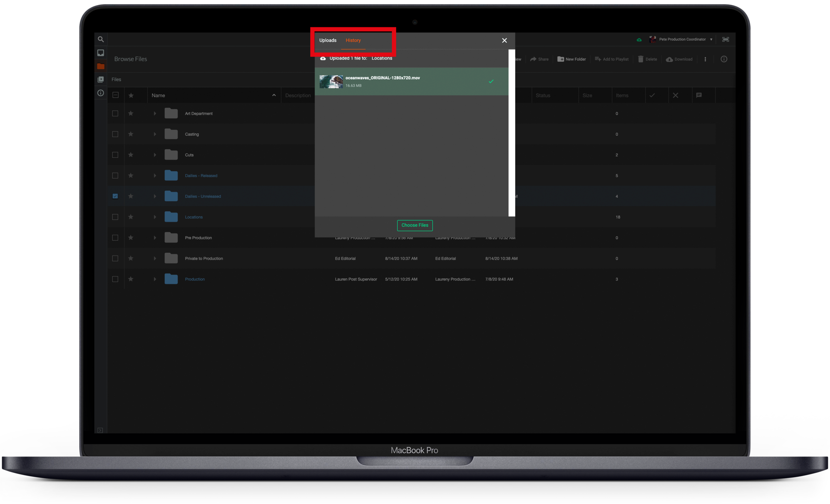Select the History tab
This screenshot has width=830, height=504.
coord(353,40)
